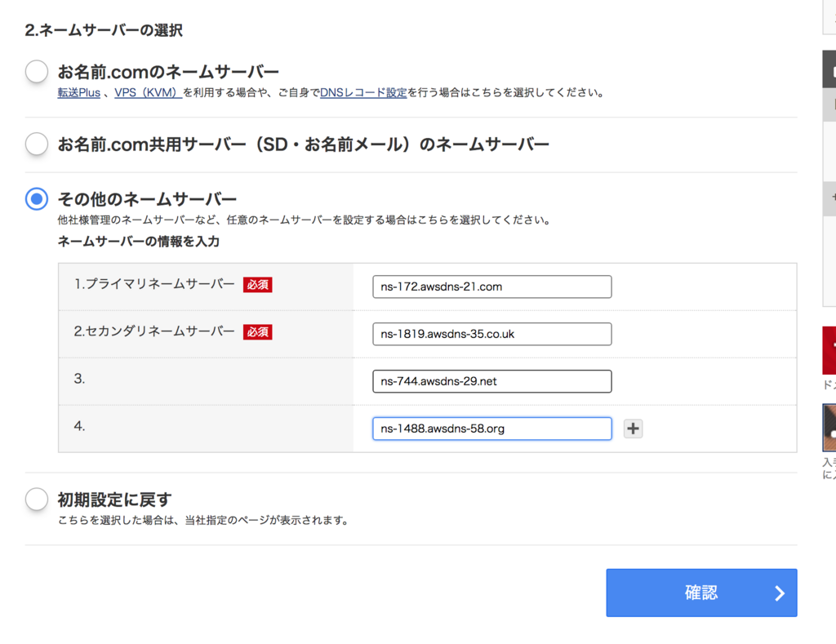Select the お名前.comのネームサーバー radio button
Viewport: 836px width, 644px height.
coord(37,72)
